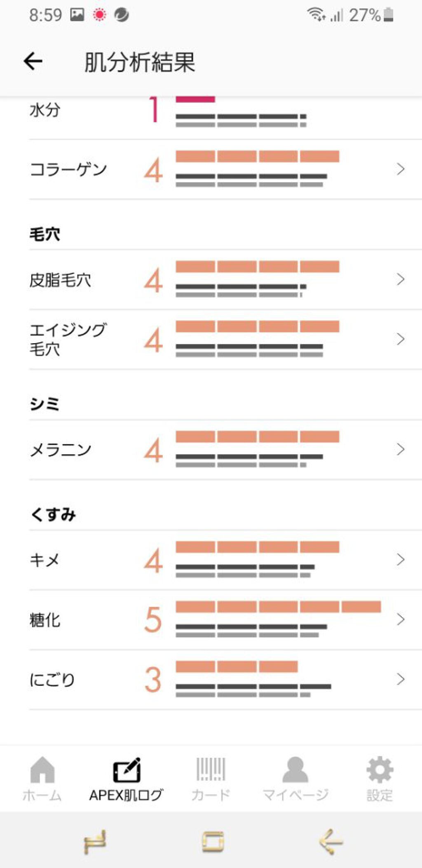
Task: Open the カード barcode icon
Action: pyautogui.click(x=211, y=769)
